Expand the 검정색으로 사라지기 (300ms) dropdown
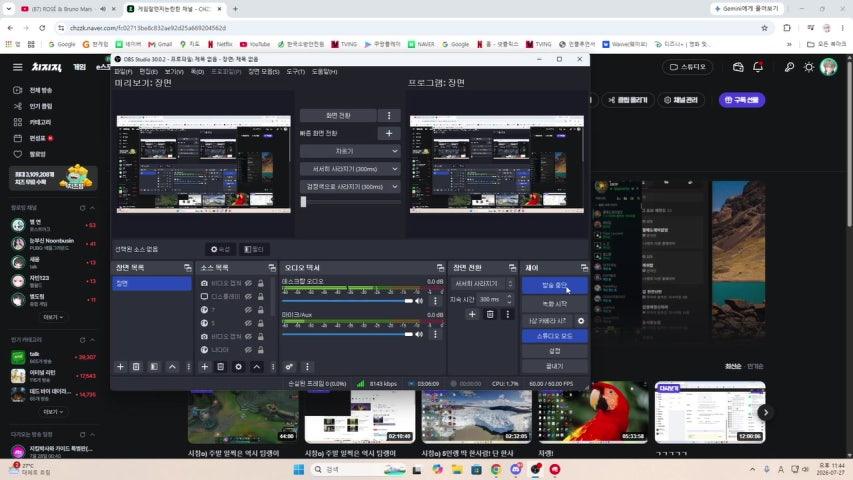Image resolution: width=853 pixels, height=480 pixels. click(x=350, y=187)
